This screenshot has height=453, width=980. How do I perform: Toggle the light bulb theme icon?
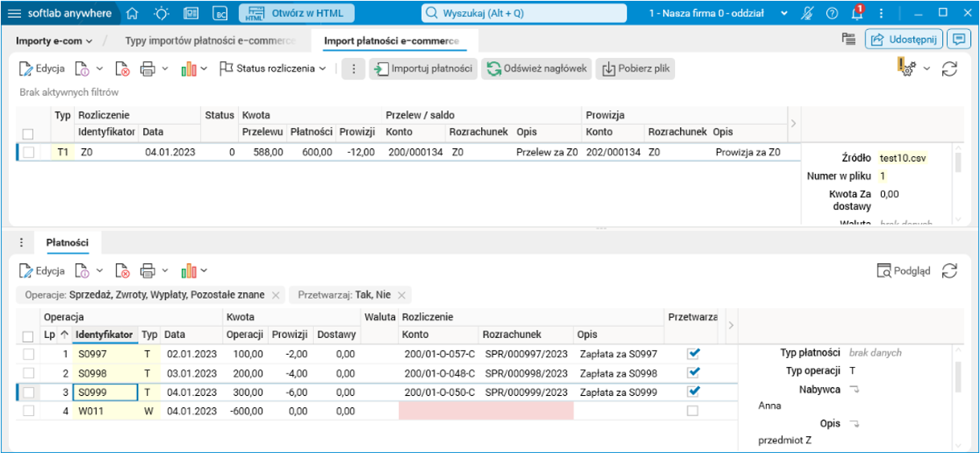[x=162, y=13]
